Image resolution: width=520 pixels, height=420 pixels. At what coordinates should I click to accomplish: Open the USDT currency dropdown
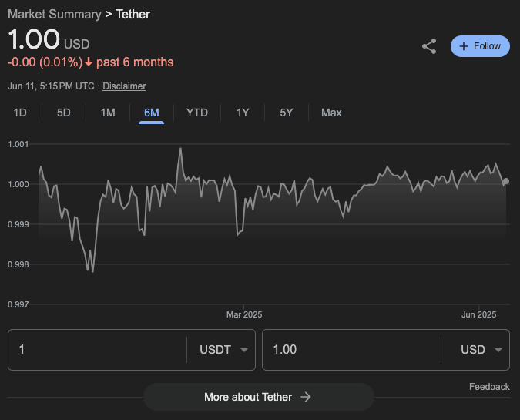tap(224, 350)
